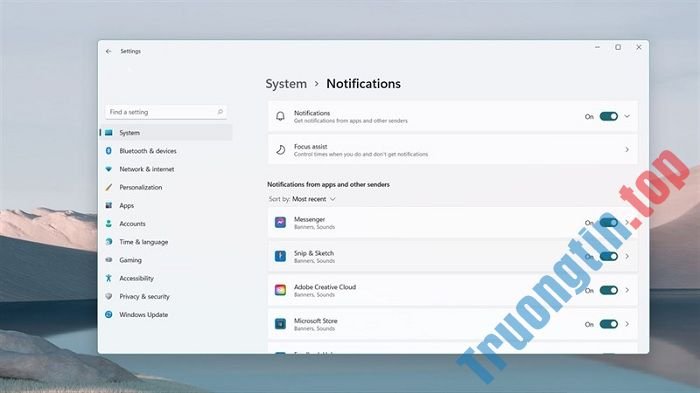Close the Settings window
The image size is (700, 393).
[x=639, y=47]
